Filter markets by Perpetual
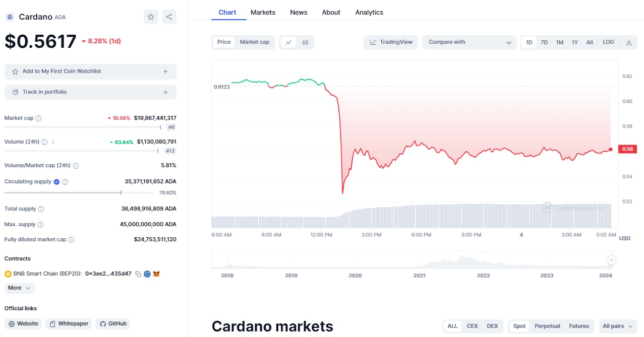Viewport: 644px width, 337px height. coord(547,326)
